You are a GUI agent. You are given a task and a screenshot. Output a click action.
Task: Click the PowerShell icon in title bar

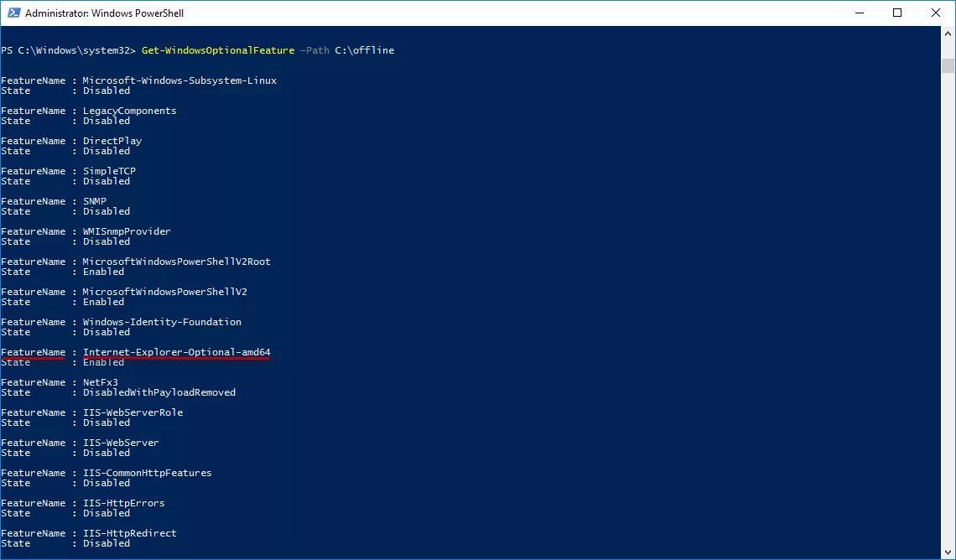(x=13, y=13)
